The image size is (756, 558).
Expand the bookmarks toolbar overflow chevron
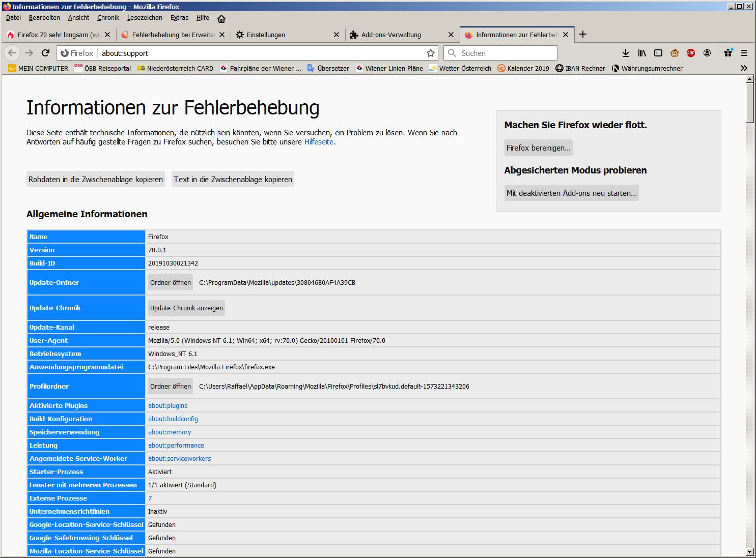(744, 68)
